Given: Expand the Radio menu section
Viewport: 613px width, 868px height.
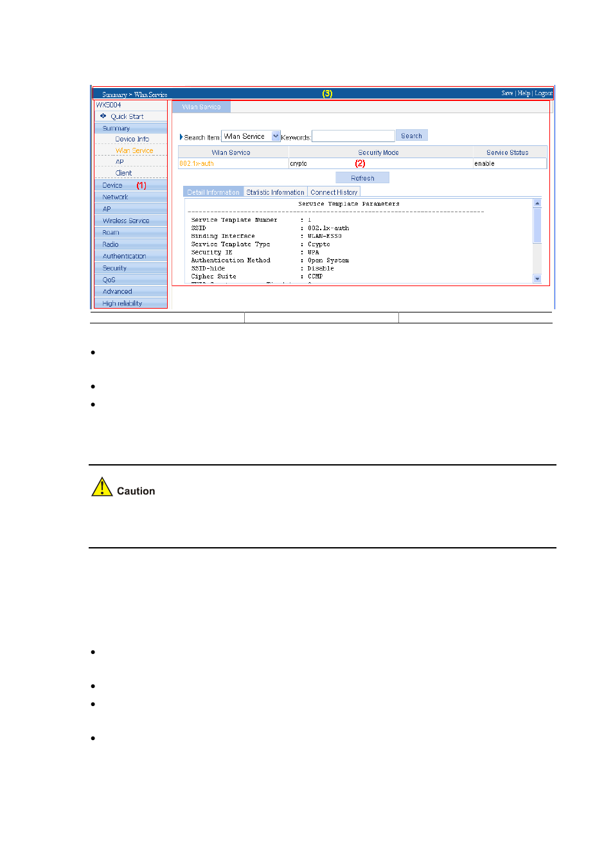Looking at the screenshot, I should [130, 244].
